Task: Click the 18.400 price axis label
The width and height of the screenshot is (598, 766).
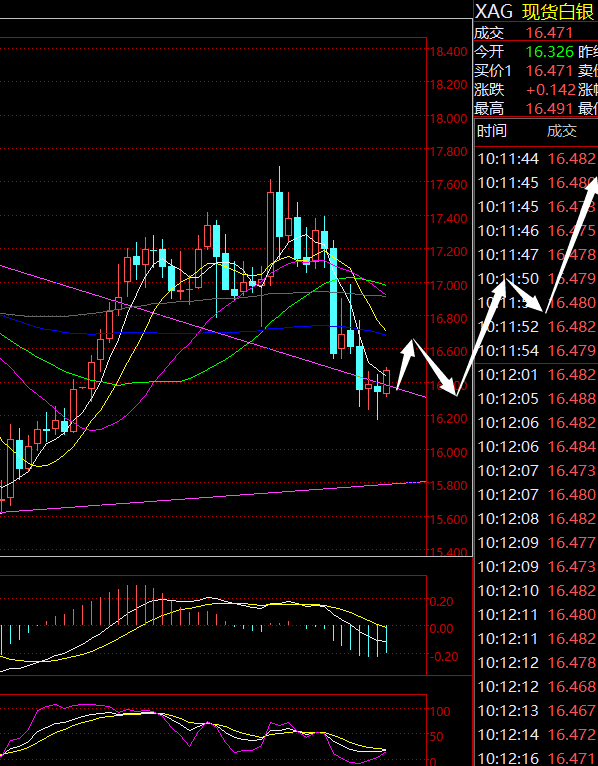Action: [448, 51]
